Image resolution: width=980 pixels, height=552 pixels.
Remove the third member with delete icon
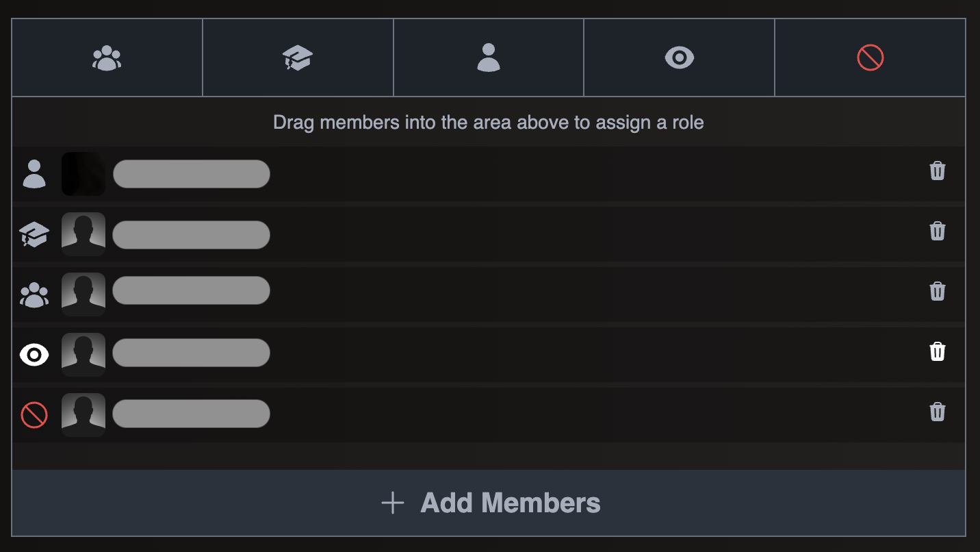coord(938,290)
